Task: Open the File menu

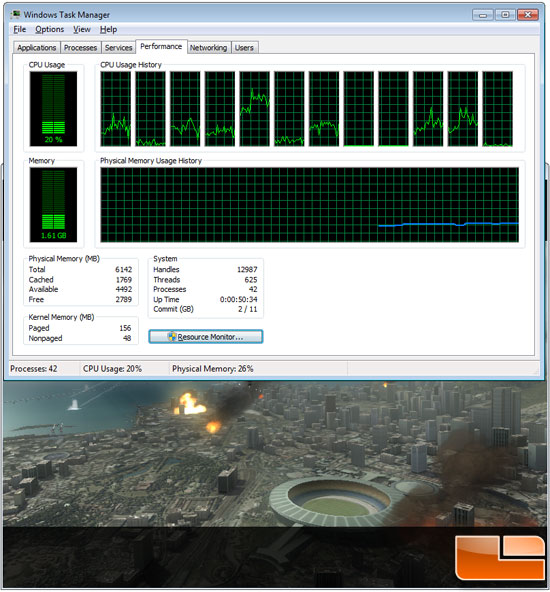Action: click(x=20, y=29)
